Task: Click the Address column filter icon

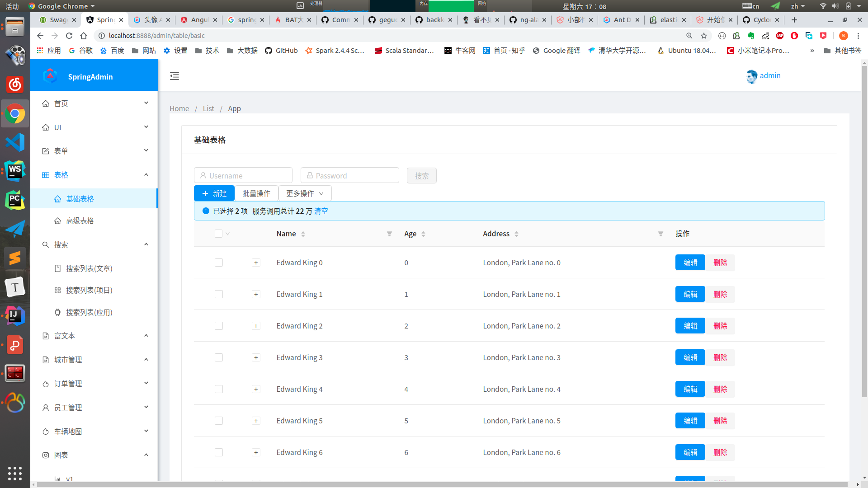Action: [x=660, y=234]
